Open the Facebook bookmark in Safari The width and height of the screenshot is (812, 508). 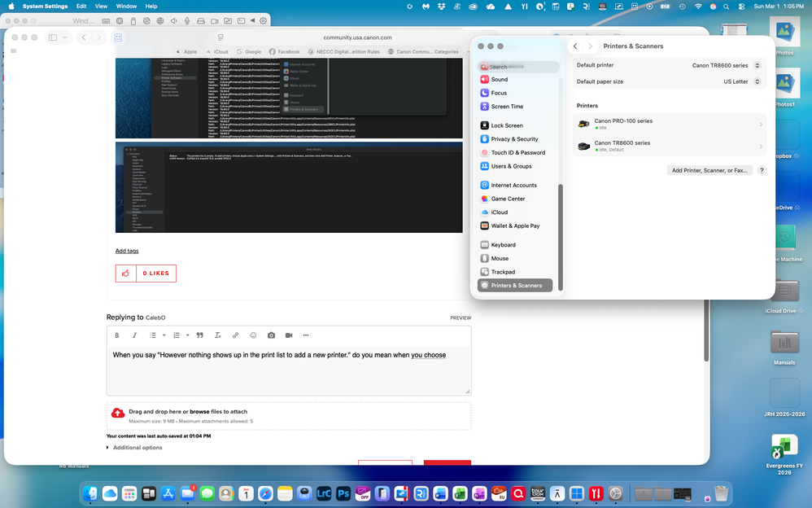(284, 52)
